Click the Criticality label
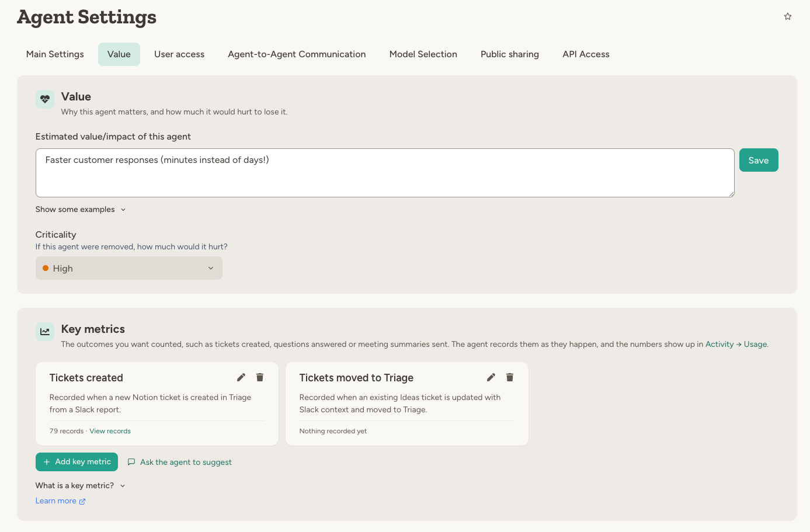Screen dimensions: 810x532 (x=56, y=234)
